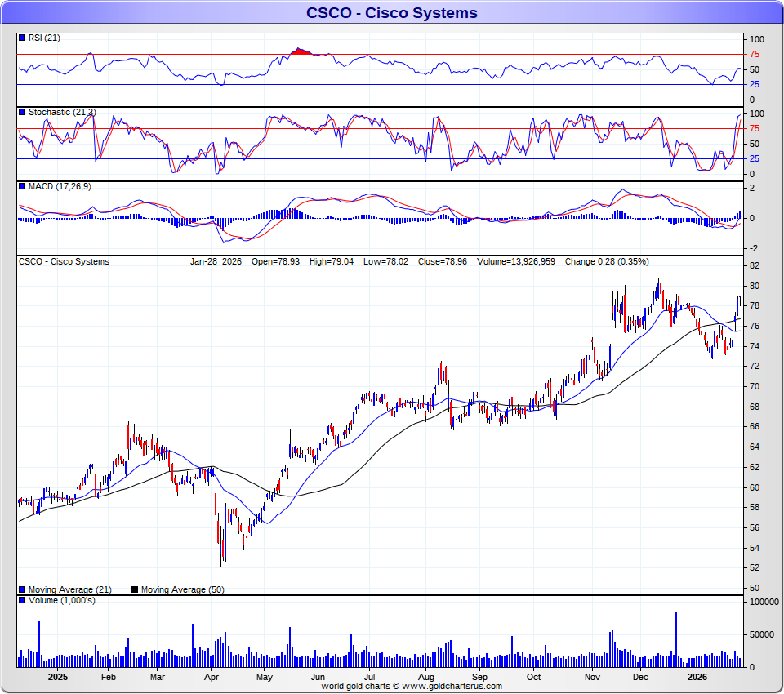Click the 'Moving Average (50)' label
Screen dimensions: 784x694
[x=182, y=590]
